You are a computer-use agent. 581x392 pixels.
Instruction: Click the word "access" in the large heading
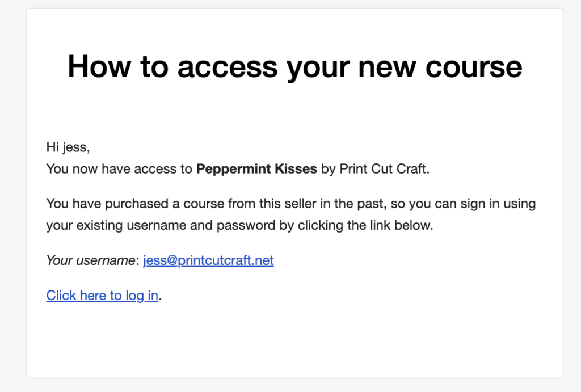point(227,67)
